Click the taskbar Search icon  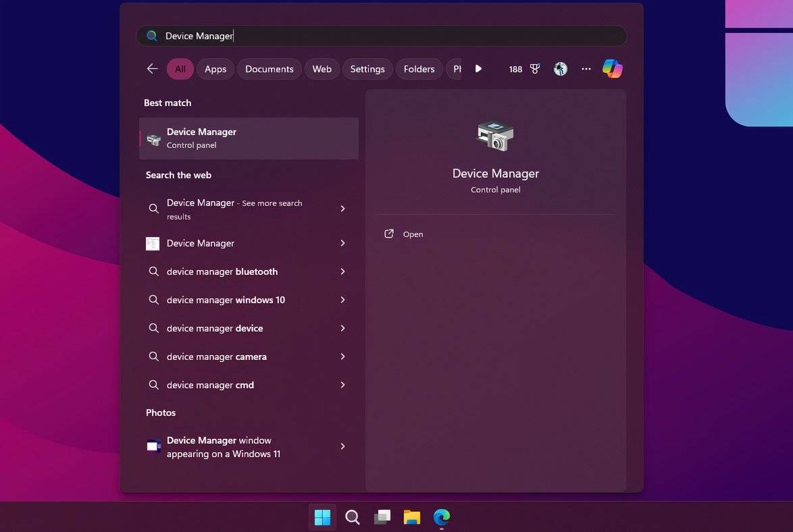coord(352,517)
